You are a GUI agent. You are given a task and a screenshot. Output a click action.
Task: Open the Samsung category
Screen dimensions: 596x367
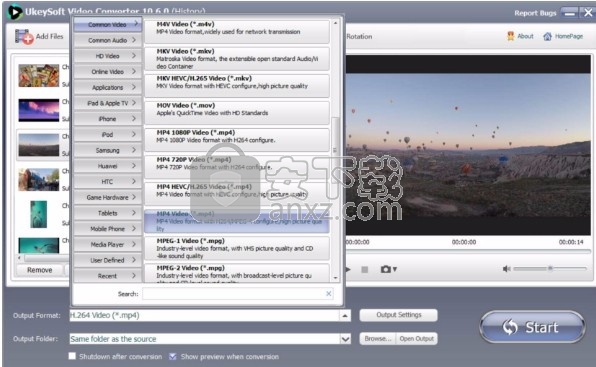pos(108,150)
